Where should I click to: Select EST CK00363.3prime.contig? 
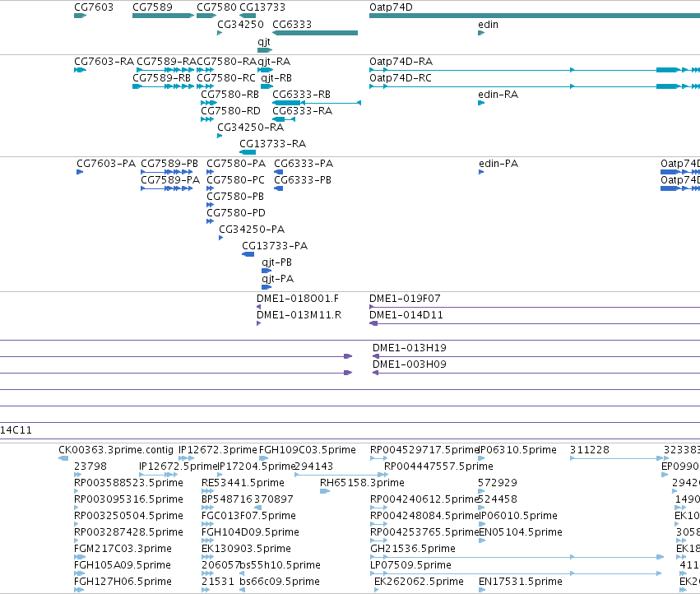63,458
